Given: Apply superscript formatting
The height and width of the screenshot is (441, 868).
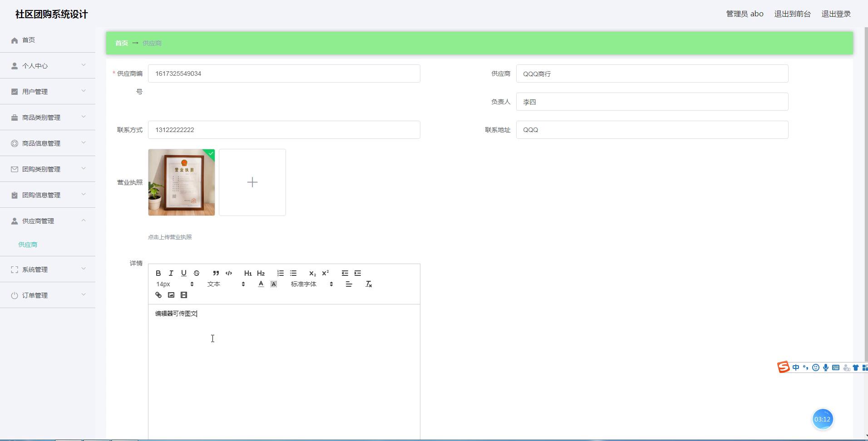Looking at the screenshot, I should [325, 273].
